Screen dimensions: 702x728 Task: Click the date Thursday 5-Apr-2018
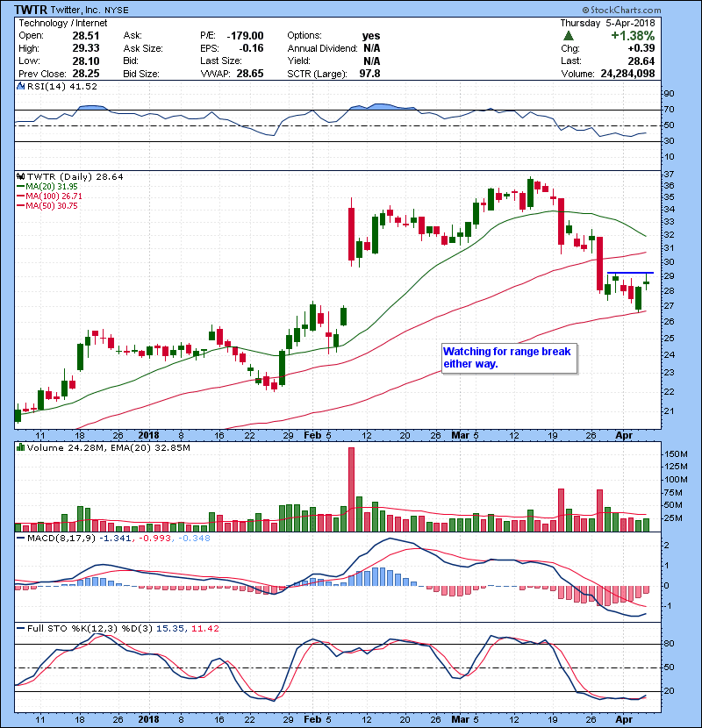click(x=607, y=23)
